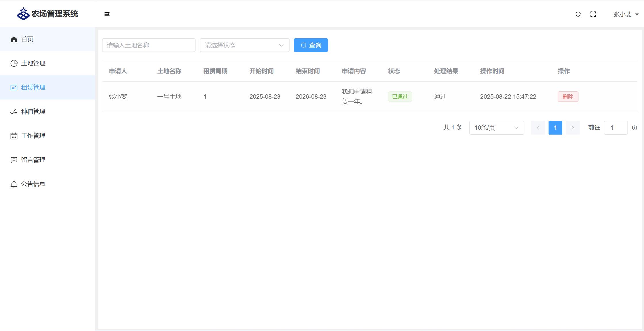Open 种植管理 menu item
The height and width of the screenshot is (331, 644).
click(33, 112)
